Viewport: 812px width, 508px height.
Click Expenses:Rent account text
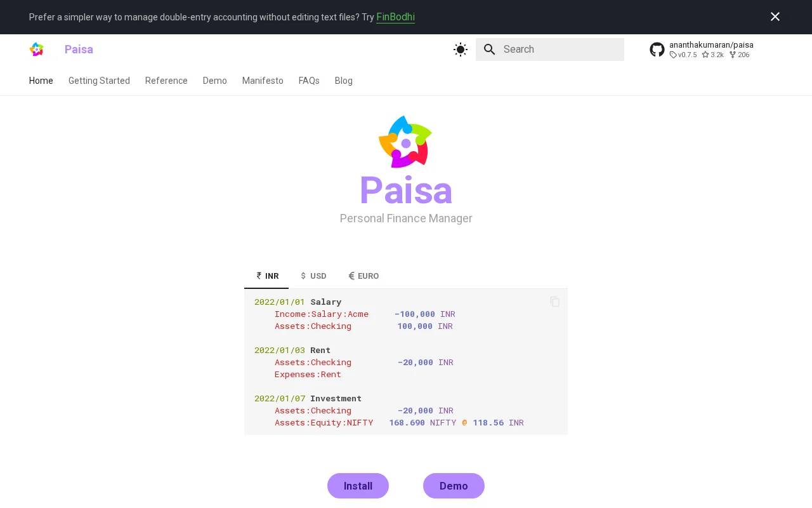(x=308, y=375)
